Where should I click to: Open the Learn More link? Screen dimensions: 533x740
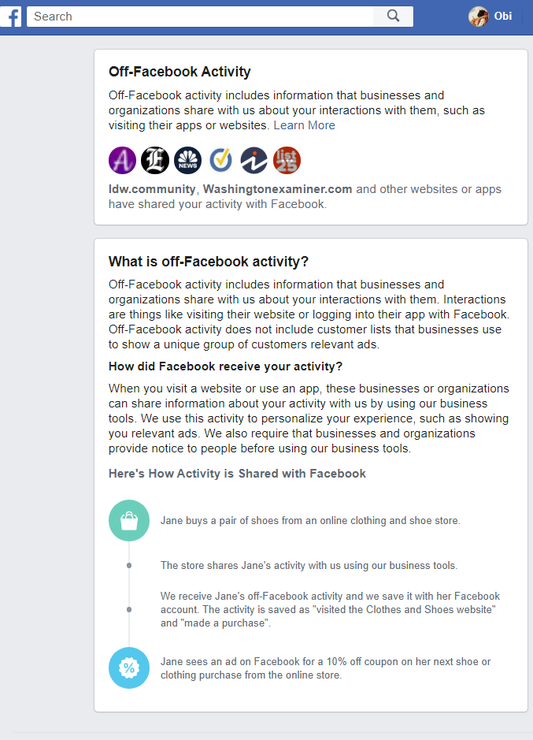coord(305,125)
